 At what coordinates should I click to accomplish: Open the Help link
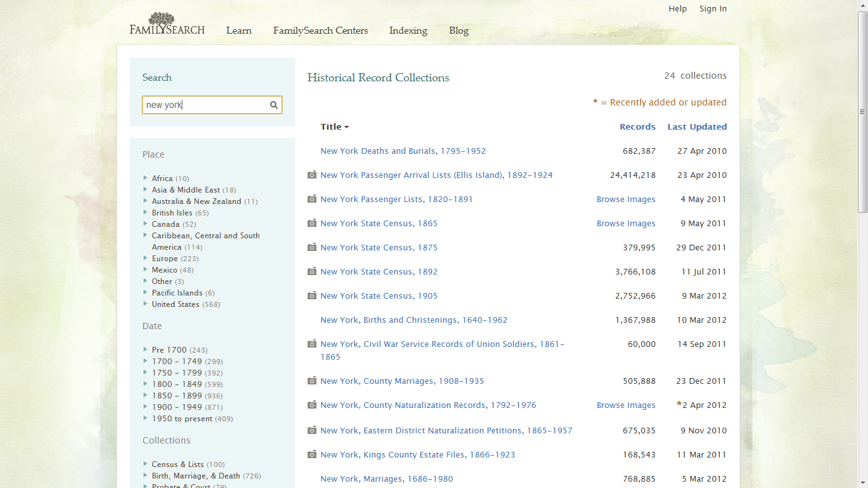(x=677, y=9)
